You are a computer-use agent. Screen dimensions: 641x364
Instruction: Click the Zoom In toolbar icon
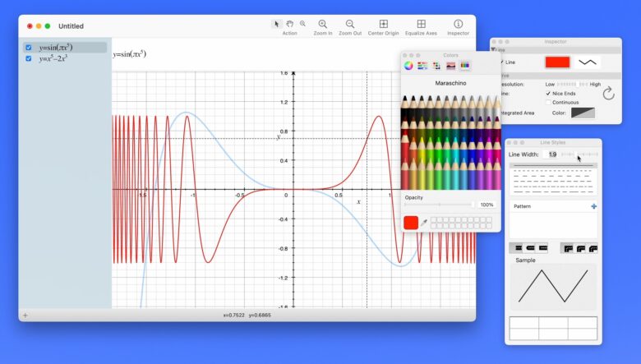(x=322, y=24)
